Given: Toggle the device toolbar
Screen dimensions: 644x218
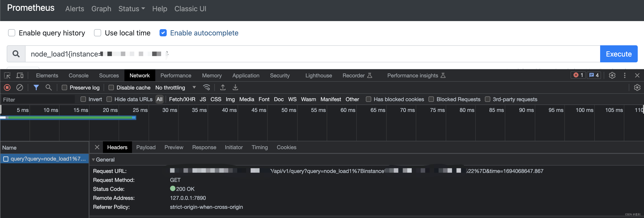Looking at the screenshot, I should pos(19,75).
